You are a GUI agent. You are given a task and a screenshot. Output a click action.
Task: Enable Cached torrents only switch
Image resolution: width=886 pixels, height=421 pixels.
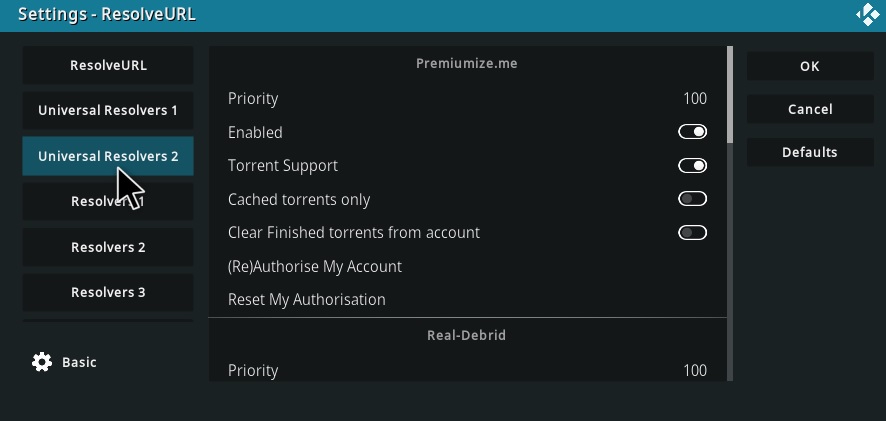(x=692, y=199)
